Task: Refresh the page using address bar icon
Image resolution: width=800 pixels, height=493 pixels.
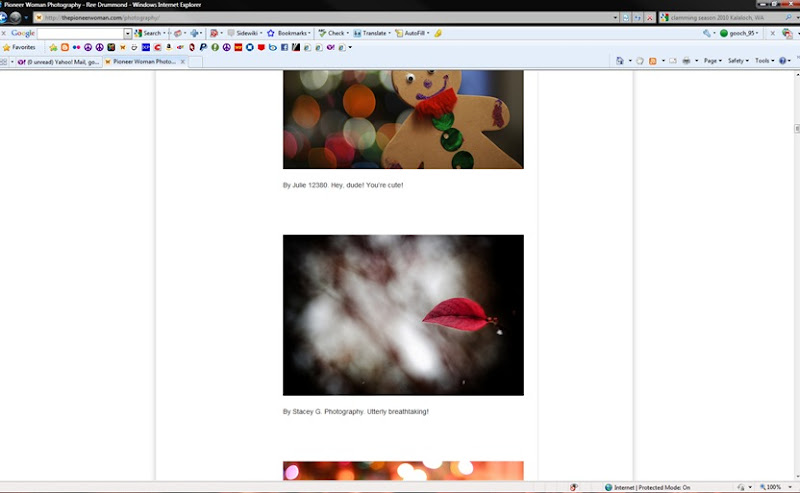Action: (x=638, y=18)
